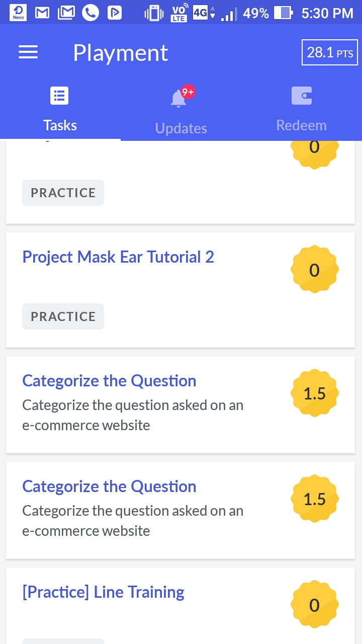Open the [Practice] Line Training task

pyautogui.click(x=103, y=592)
